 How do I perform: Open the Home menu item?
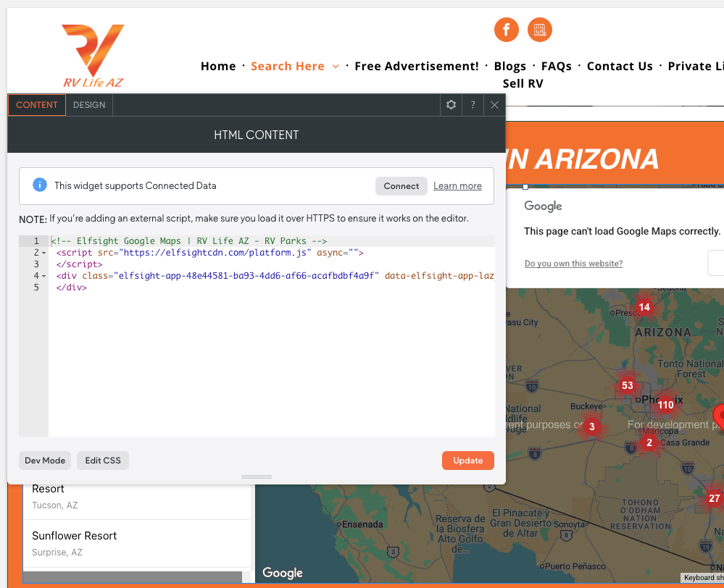(218, 67)
